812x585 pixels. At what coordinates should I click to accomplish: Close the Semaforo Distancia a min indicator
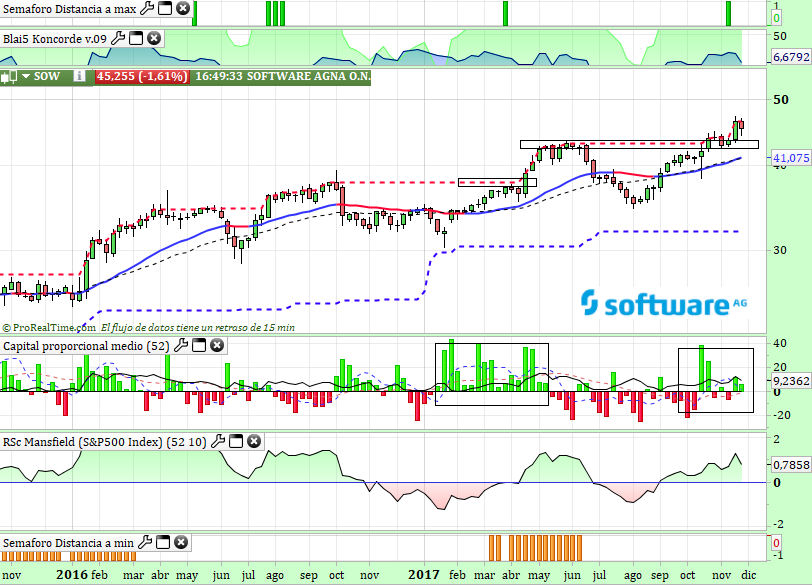coord(181,542)
